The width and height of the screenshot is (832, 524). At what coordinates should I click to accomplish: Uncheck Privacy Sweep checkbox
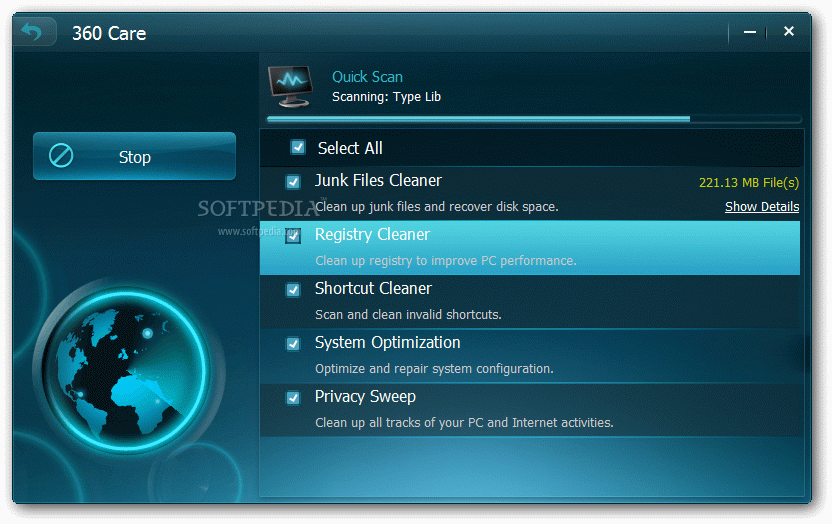tap(293, 398)
